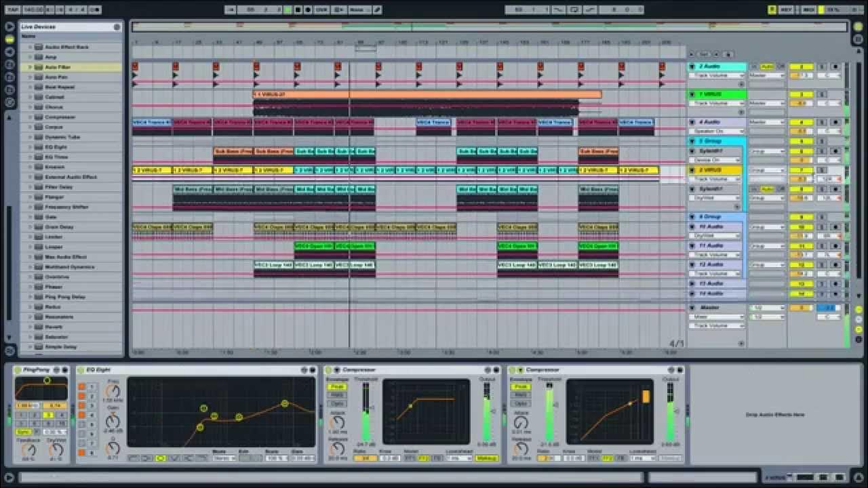Screen dimensions: 868x488
Task: Arm the 2 Audio track for recording
Action: (835, 66)
